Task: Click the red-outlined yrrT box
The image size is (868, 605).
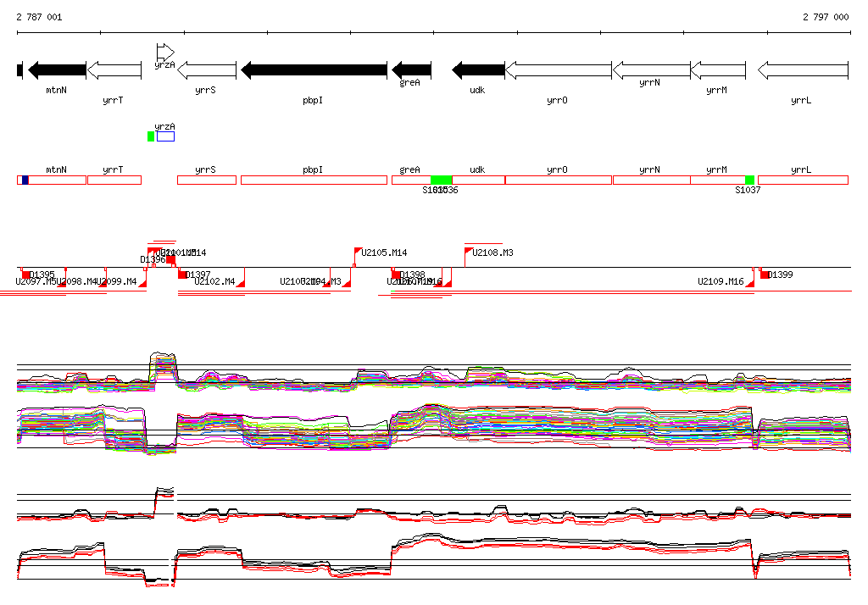Action: click(x=114, y=180)
